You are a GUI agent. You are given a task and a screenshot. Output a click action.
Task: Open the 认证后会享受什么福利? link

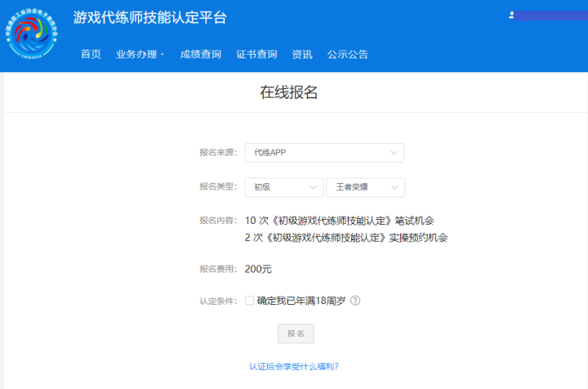coord(294,367)
